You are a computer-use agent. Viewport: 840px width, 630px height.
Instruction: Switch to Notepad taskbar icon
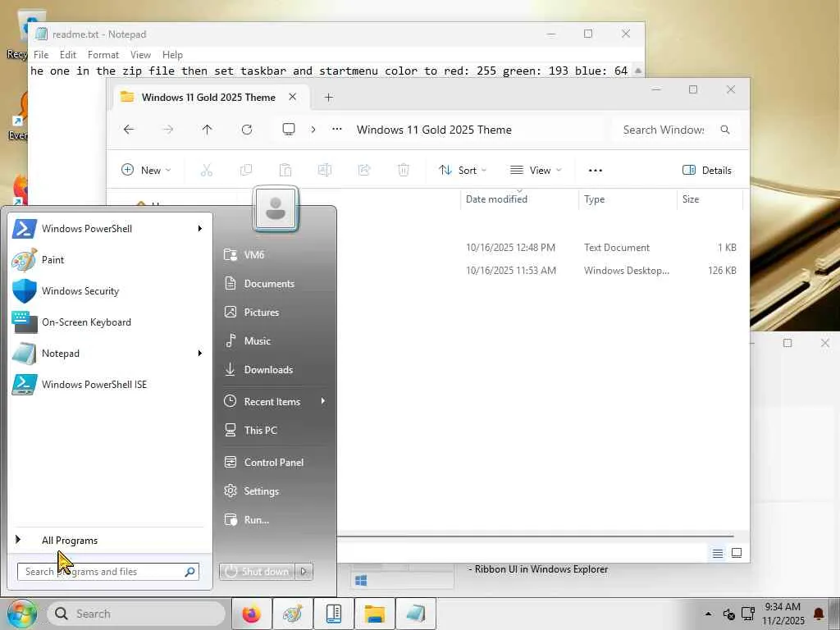click(x=415, y=614)
